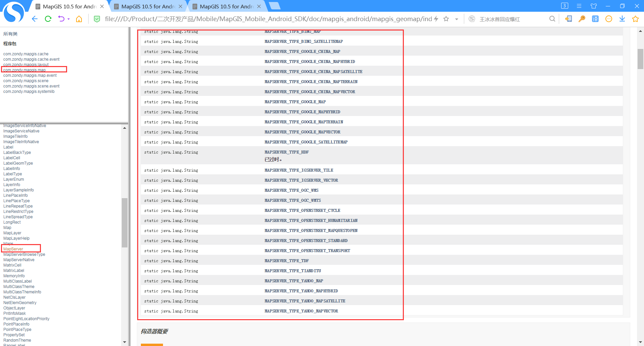
Task: Close the second MapGIS tab
Action: 180,6
